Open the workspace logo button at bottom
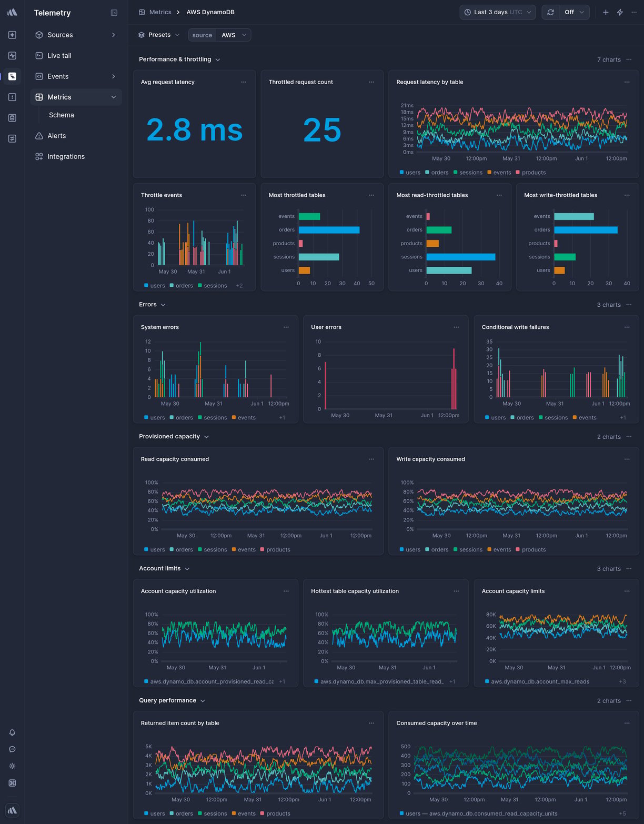The width and height of the screenshot is (644, 824). (x=12, y=810)
